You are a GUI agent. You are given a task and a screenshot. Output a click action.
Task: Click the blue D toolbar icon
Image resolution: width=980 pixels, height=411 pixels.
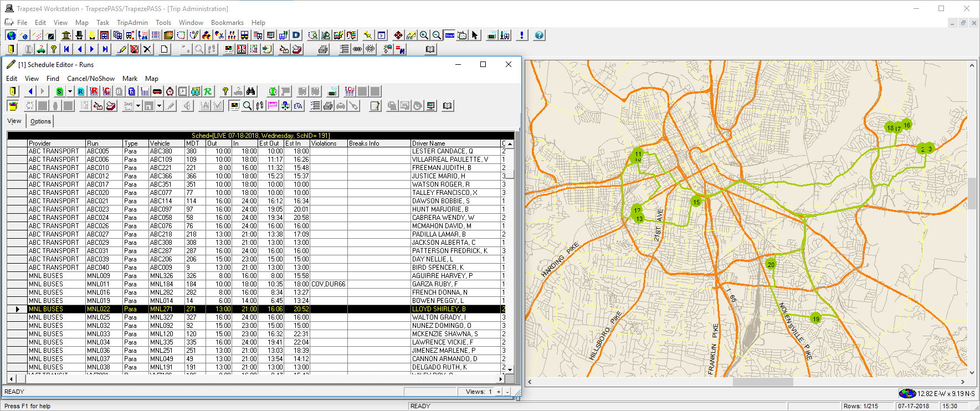[295, 35]
